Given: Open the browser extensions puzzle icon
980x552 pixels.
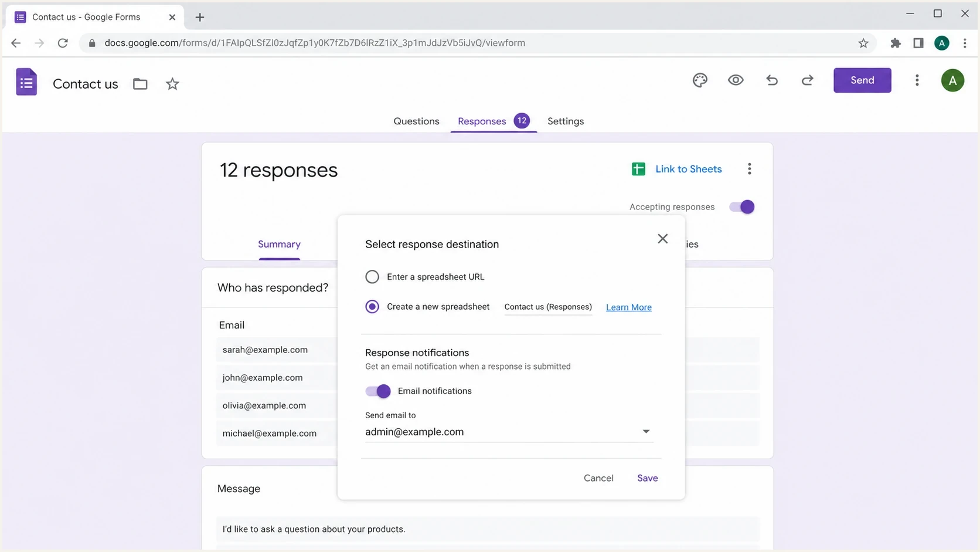Looking at the screenshot, I should pyautogui.click(x=895, y=43).
